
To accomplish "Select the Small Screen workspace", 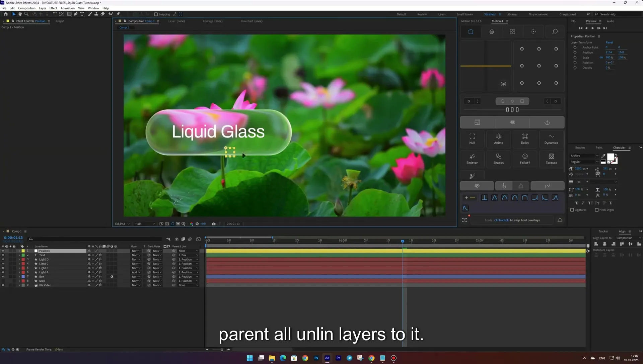I will pos(465,14).
